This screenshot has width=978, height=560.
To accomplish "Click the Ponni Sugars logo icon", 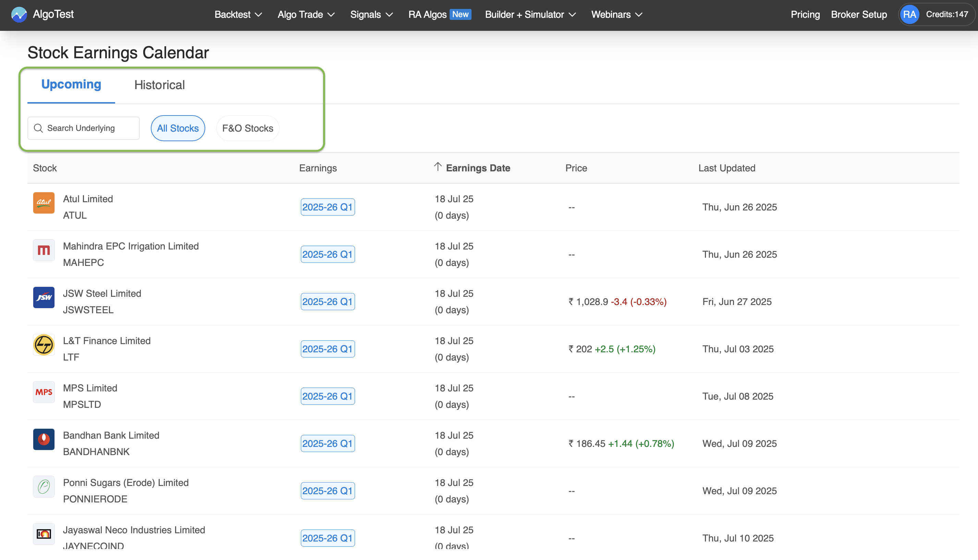I will click(x=44, y=487).
